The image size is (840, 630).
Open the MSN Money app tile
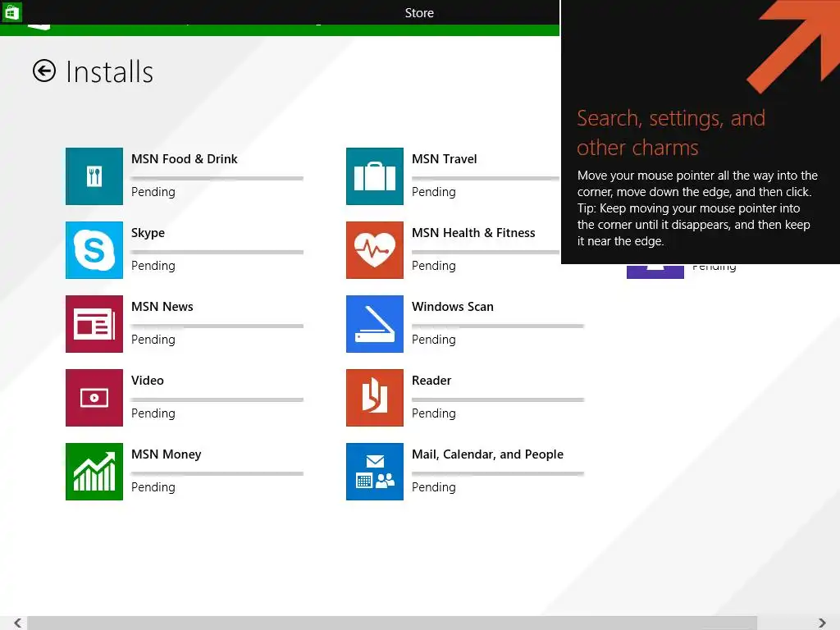point(94,472)
